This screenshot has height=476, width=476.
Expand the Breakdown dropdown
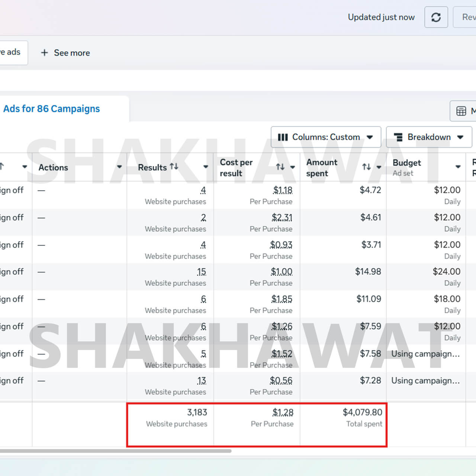[429, 137]
